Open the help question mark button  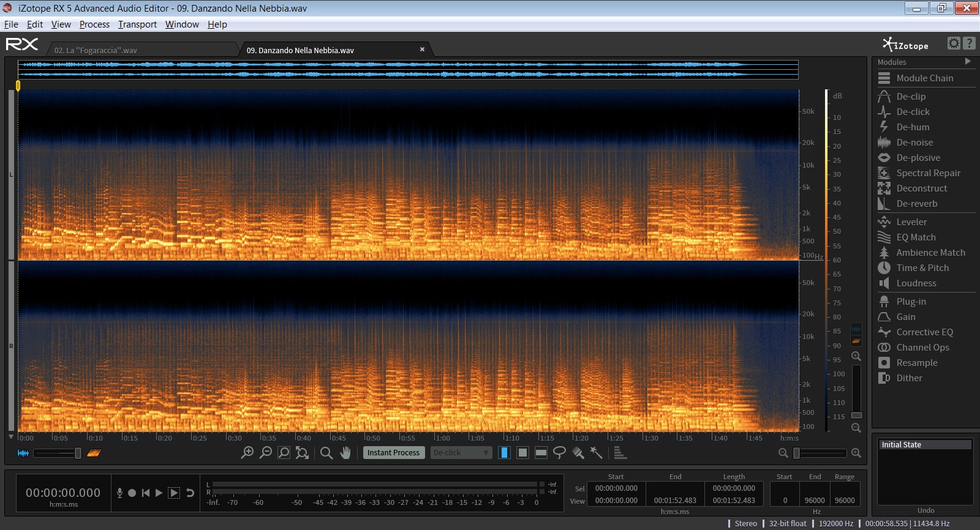[x=969, y=43]
